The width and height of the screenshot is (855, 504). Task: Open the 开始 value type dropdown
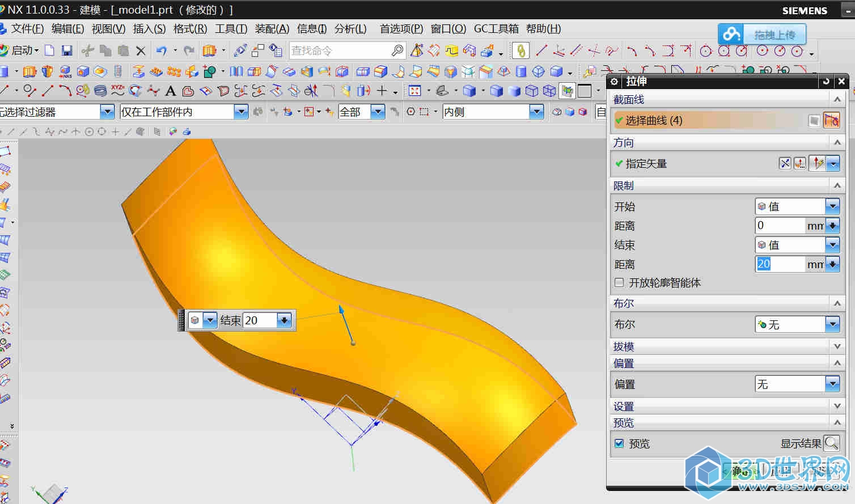[832, 206]
